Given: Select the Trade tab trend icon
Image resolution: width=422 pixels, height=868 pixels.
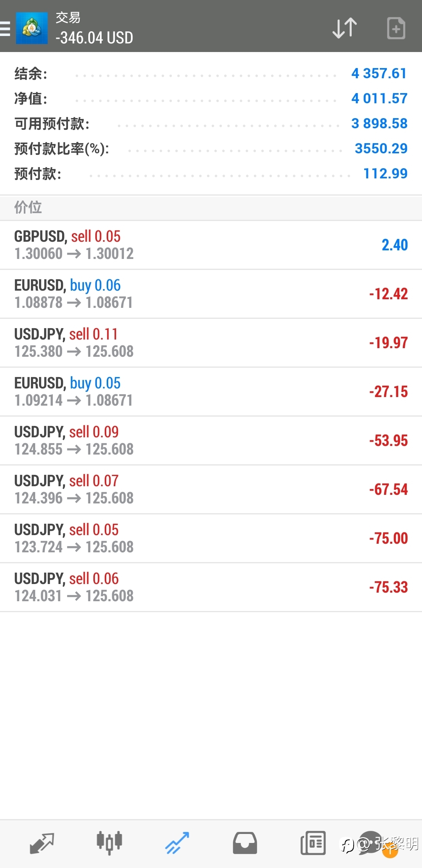Looking at the screenshot, I should click(177, 843).
